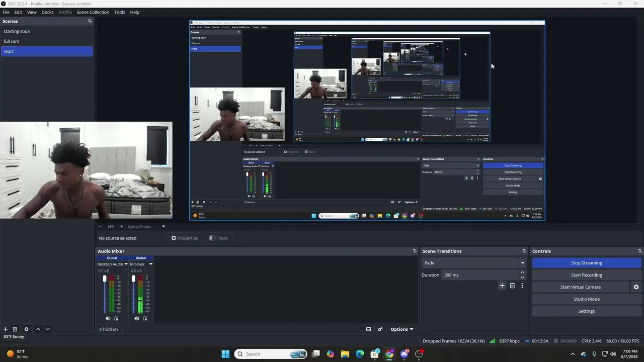This screenshot has height=362, width=644.
Task: Open the Scene Collection menu
Action: click(93, 12)
